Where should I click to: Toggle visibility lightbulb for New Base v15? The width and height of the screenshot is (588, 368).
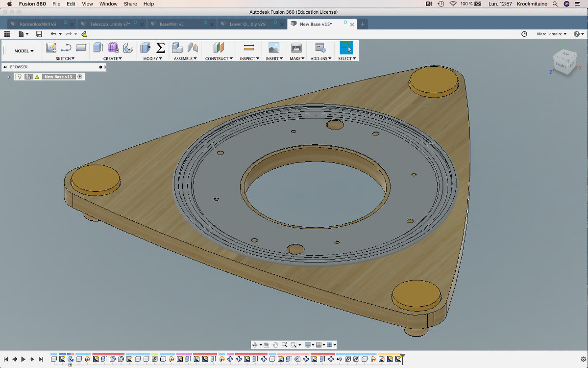[x=20, y=77]
